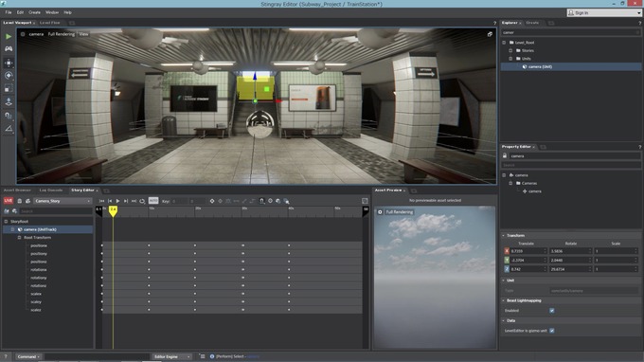The height and width of the screenshot is (362, 644).
Task: Uncheck Beast Lightmapping Enabled checkbox
Action: (x=551, y=311)
